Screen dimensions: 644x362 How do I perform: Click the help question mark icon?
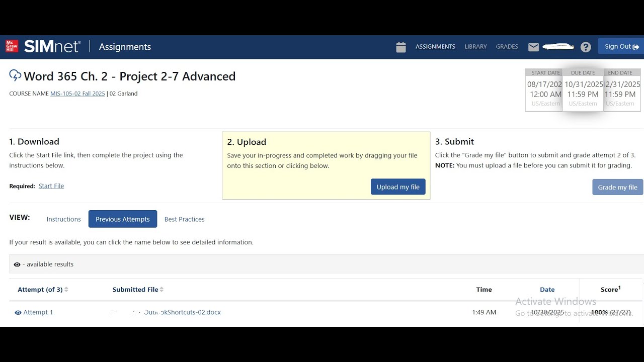(586, 47)
